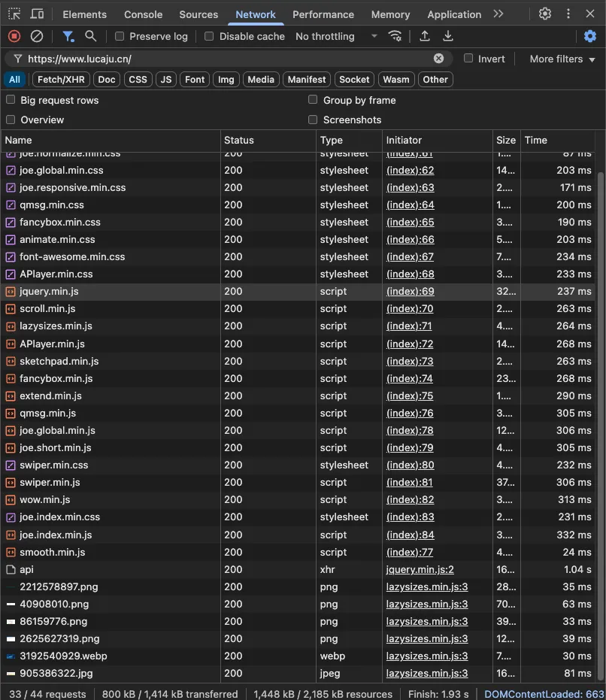Screen dimensions: 606x700
Task: Open Network panel settings blue gear
Action: (590, 36)
